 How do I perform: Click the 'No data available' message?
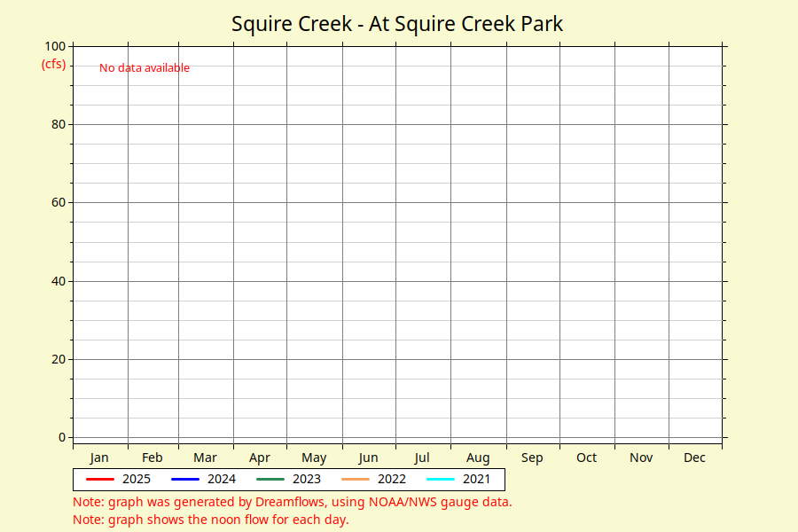pyautogui.click(x=144, y=67)
